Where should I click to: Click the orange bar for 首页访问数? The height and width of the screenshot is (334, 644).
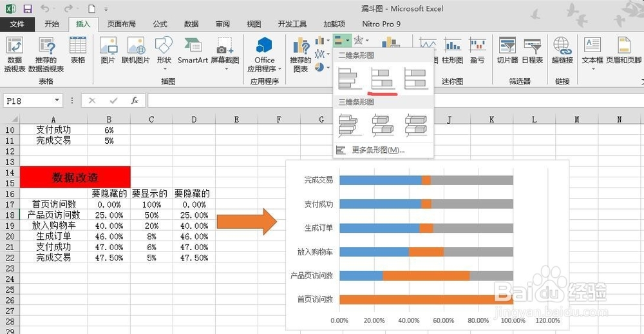pyautogui.click(x=426, y=299)
